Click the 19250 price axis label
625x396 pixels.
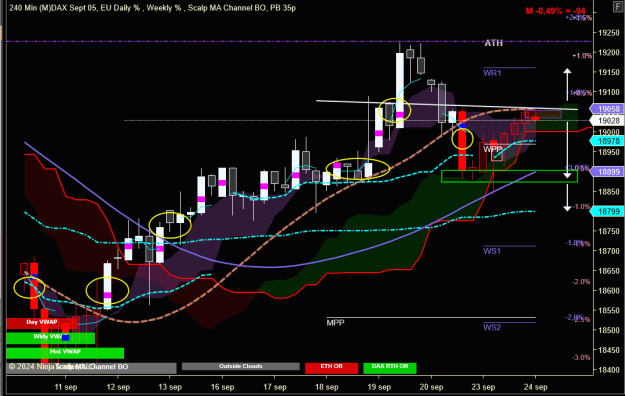[x=609, y=33]
